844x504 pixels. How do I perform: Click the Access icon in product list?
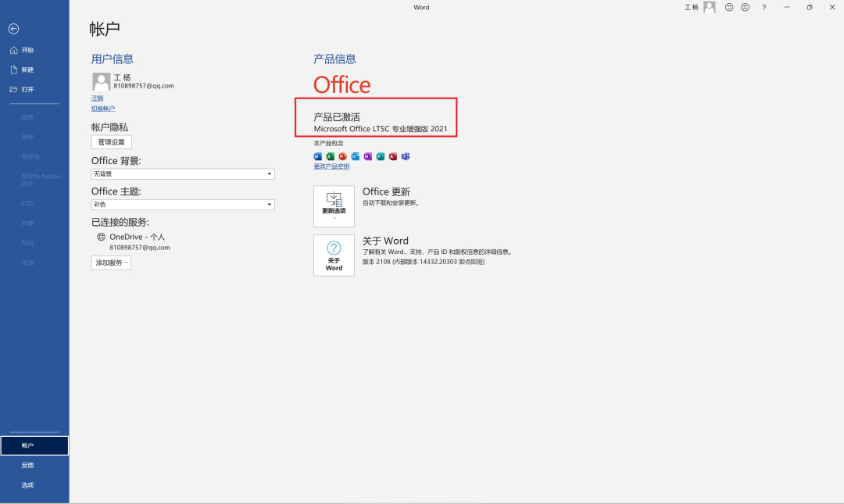tap(393, 156)
